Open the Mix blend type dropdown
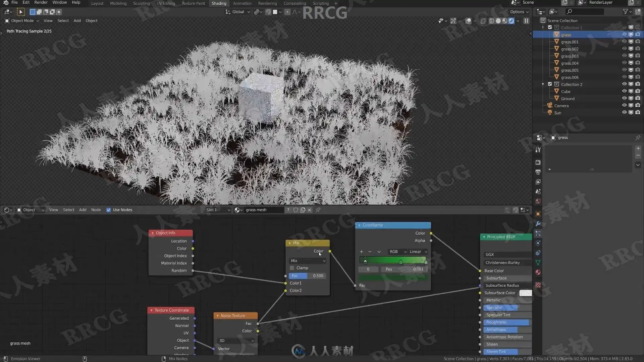This screenshot has width=644, height=362. pyautogui.click(x=308, y=261)
